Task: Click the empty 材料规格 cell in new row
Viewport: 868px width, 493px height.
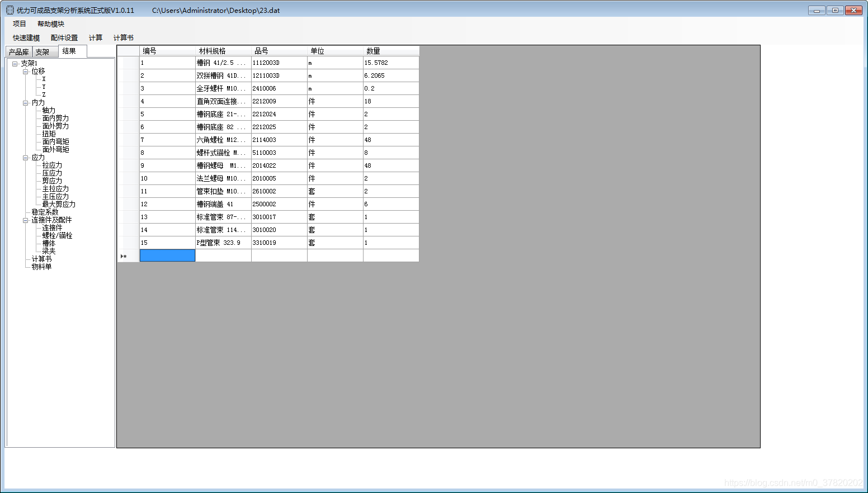Action: click(x=223, y=255)
